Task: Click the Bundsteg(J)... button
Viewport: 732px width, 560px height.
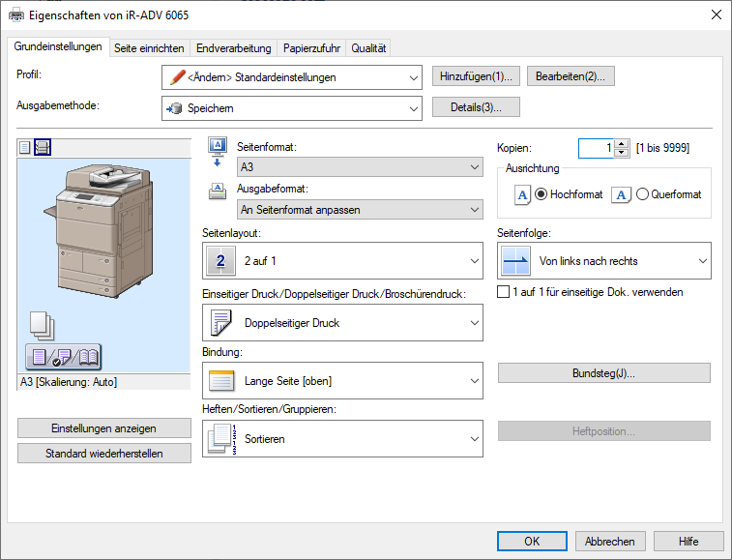Action: pos(603,373)
